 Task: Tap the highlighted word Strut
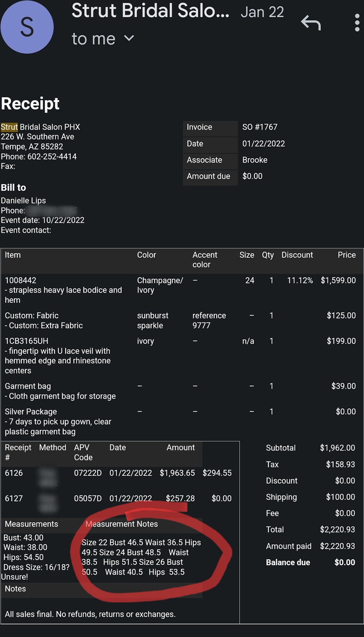(x=9, y=127)
